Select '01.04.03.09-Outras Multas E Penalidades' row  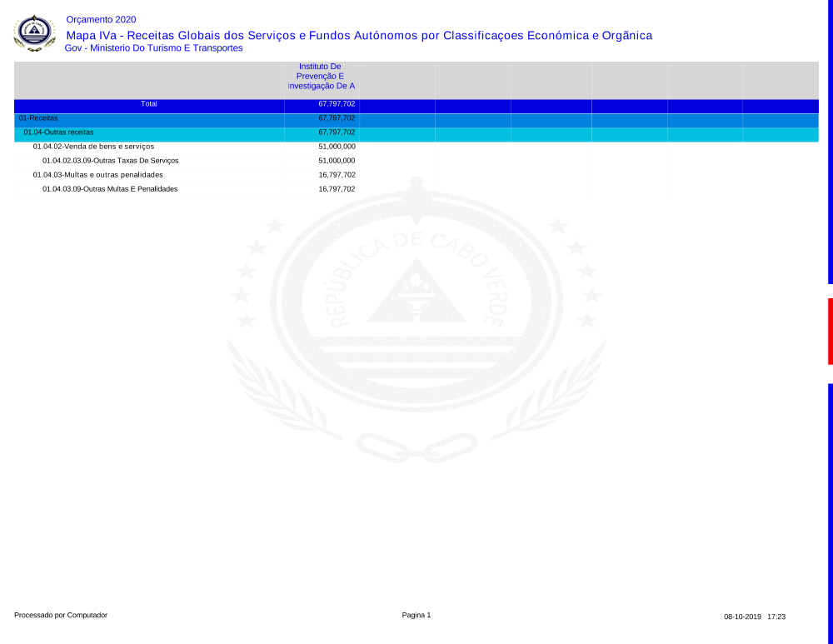[x=110, y=189]
